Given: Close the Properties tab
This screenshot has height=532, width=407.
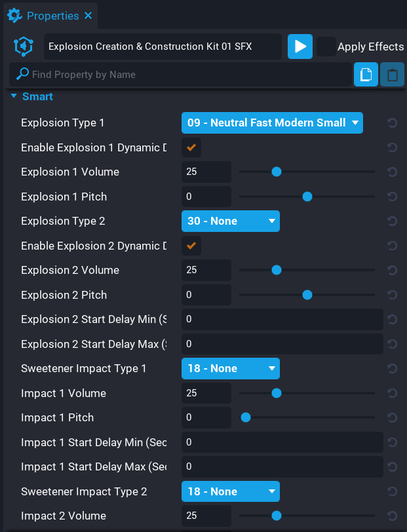Looking at the screenshot, I should click(x=88, y=15).
